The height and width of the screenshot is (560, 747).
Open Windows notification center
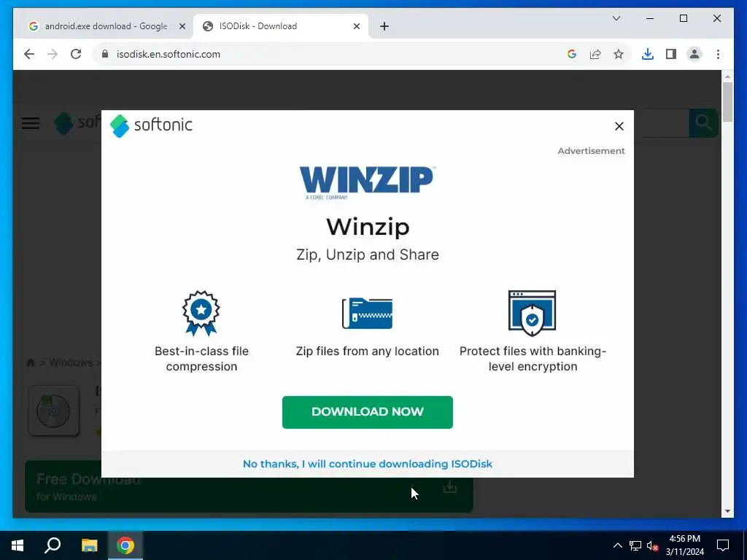point(723,545)
